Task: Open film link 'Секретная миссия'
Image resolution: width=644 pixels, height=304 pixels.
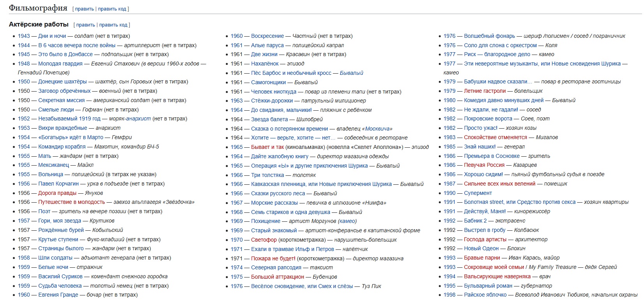Action: point(62,100)
